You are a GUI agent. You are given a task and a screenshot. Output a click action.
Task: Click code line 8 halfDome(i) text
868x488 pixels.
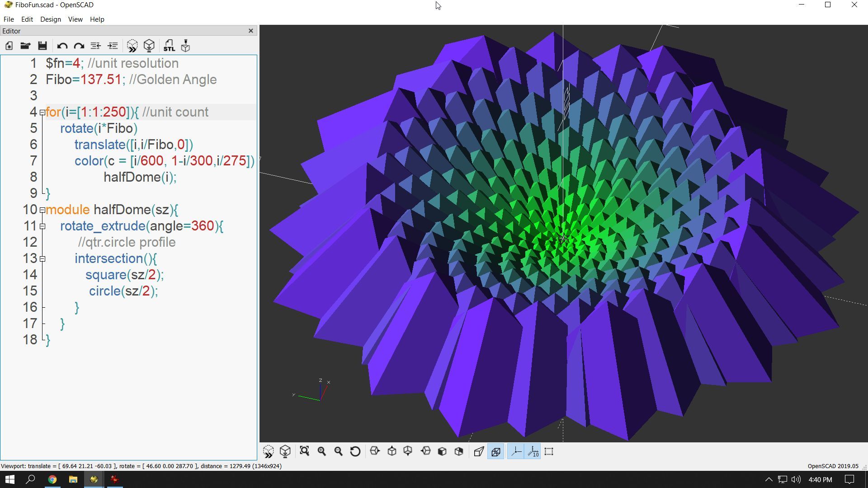pos(140,177)
